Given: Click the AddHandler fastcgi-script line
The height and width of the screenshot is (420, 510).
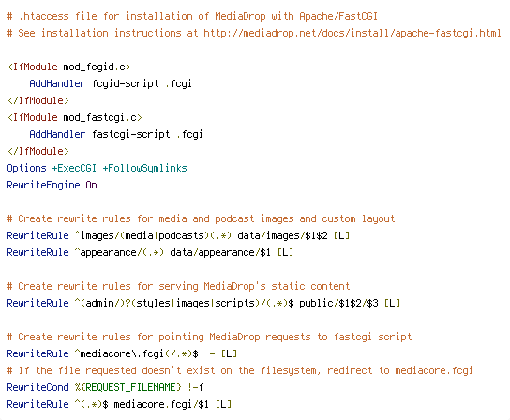Looking at the screenshot, I should (x=116, y=134).
